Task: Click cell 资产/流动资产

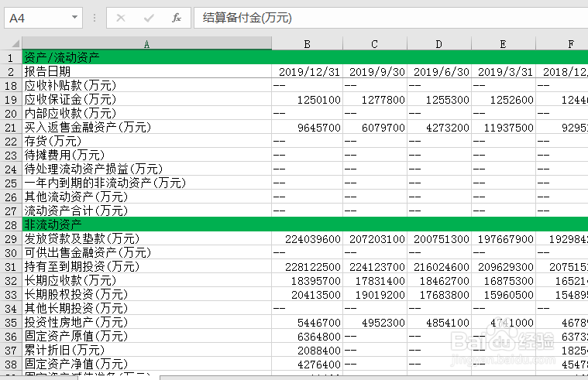Action: click(x=146, y=57)
